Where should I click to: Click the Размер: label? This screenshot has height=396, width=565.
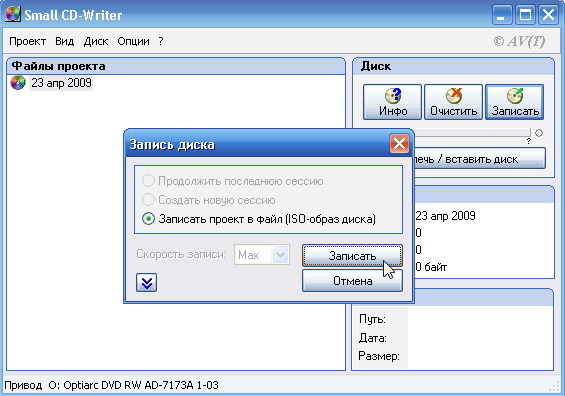[x=379, y=356]
